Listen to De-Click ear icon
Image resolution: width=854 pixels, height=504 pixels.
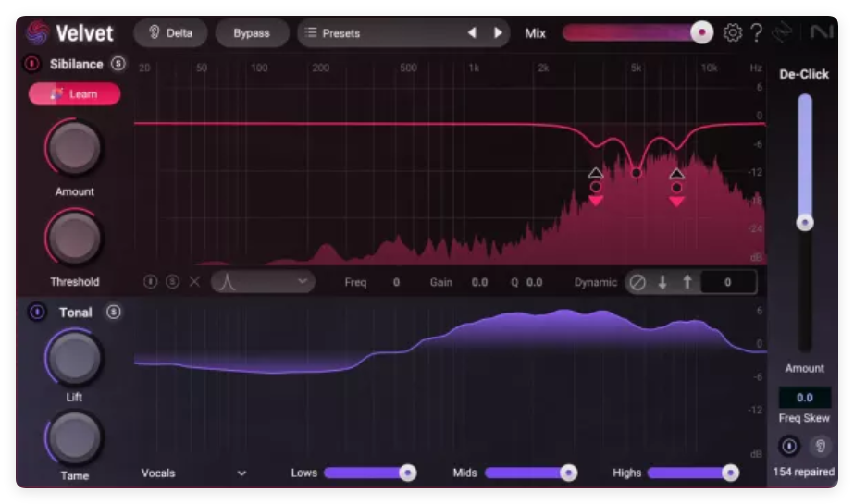pos(821,446)
